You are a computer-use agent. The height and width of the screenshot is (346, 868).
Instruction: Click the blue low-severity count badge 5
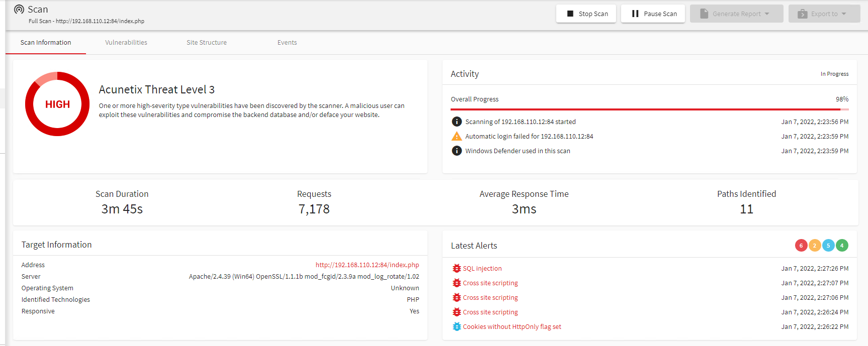tap(828, 246)
